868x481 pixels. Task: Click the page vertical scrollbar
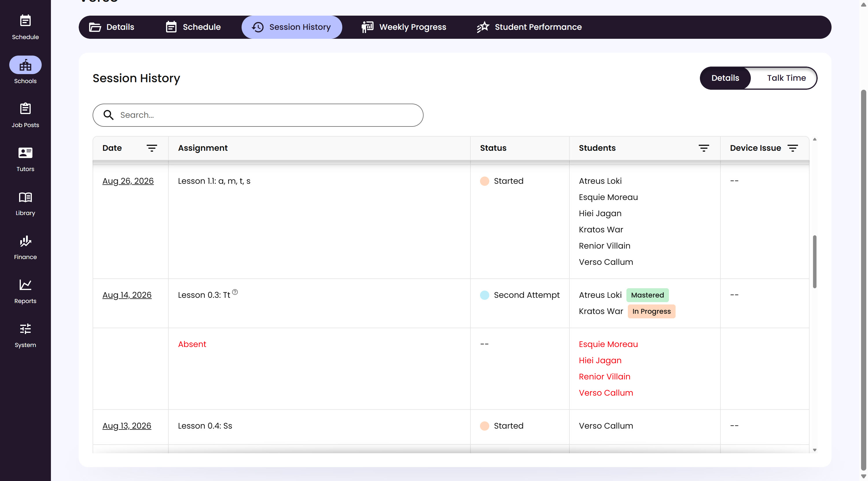863,280
